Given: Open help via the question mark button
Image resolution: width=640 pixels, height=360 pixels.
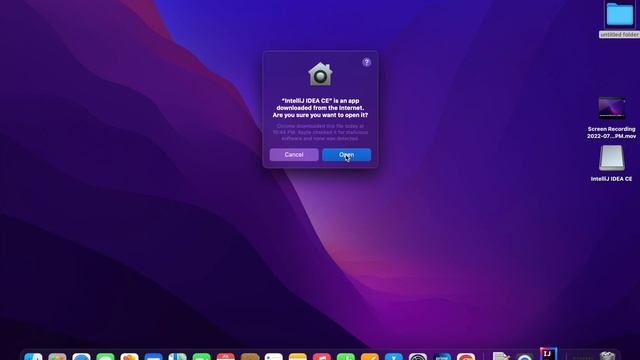Looking at the screenshot, I should pos(367,62).
